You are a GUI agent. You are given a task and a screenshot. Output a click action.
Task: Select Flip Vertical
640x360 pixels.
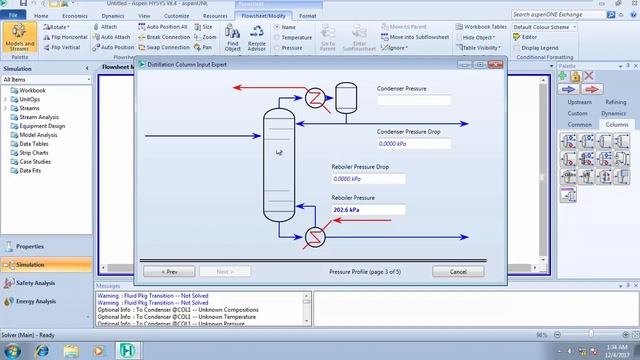62,47
